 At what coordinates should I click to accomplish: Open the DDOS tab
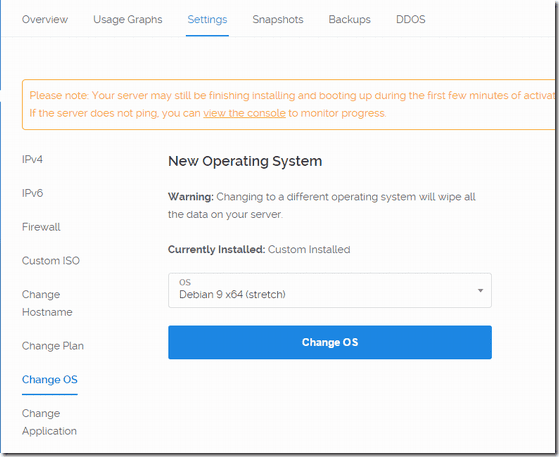pyautogui.click(x=411, y=19)
